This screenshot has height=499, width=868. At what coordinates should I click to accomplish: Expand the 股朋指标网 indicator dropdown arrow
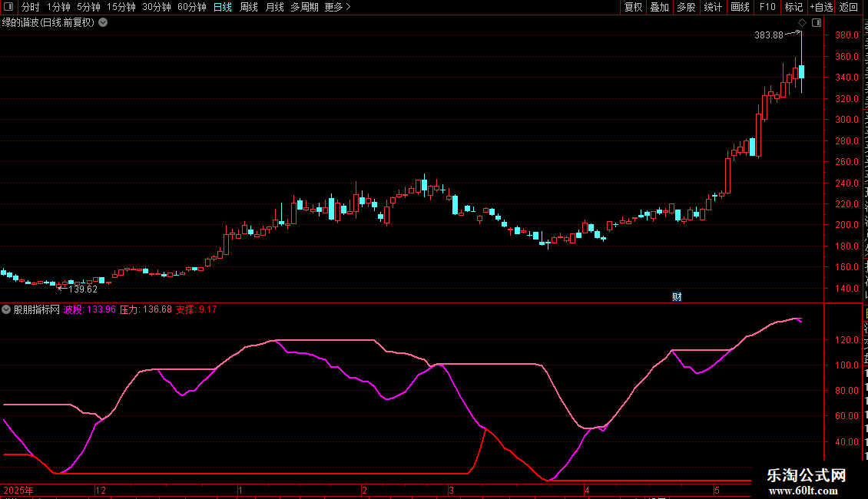(x=6, y=310)
